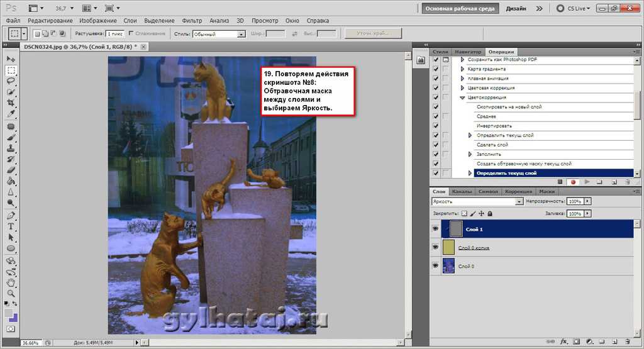Collapse the Цветокоррекция action set
Image resolution: width=644 pixels, height=349 pixels.
462,97
